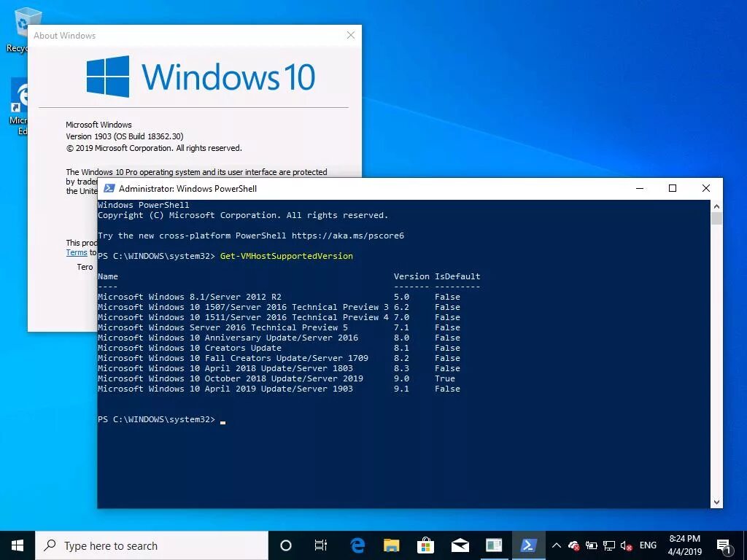The width and height of the screenshot is (747, 560).
Task: Select the PowerShell taskbar button
Action: 528,545
